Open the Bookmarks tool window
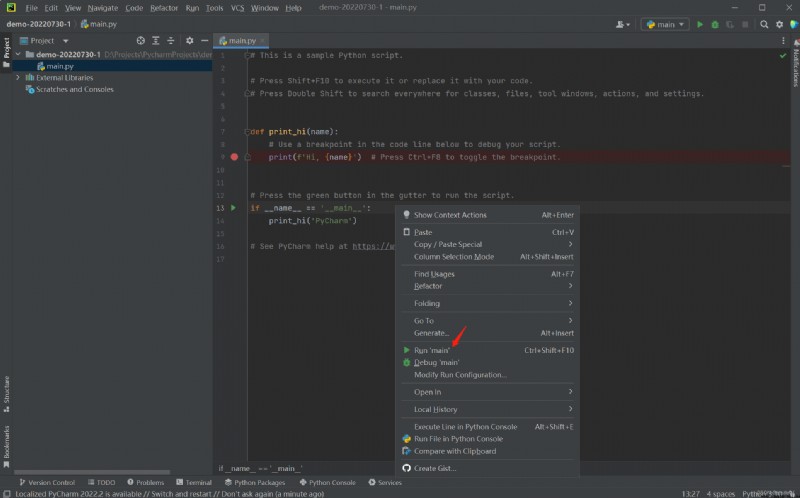Screen dimensions: 800x498 [x=6, y=446]
